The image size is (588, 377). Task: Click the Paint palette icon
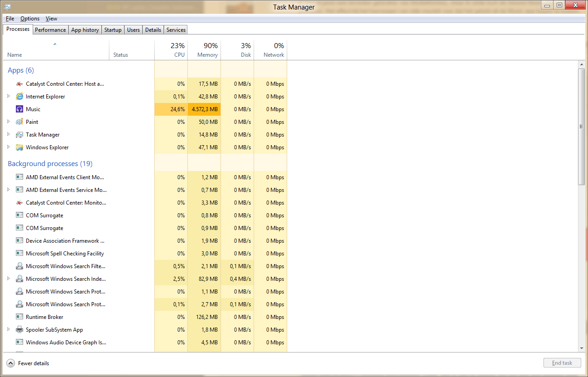click(x=20, y=122)
